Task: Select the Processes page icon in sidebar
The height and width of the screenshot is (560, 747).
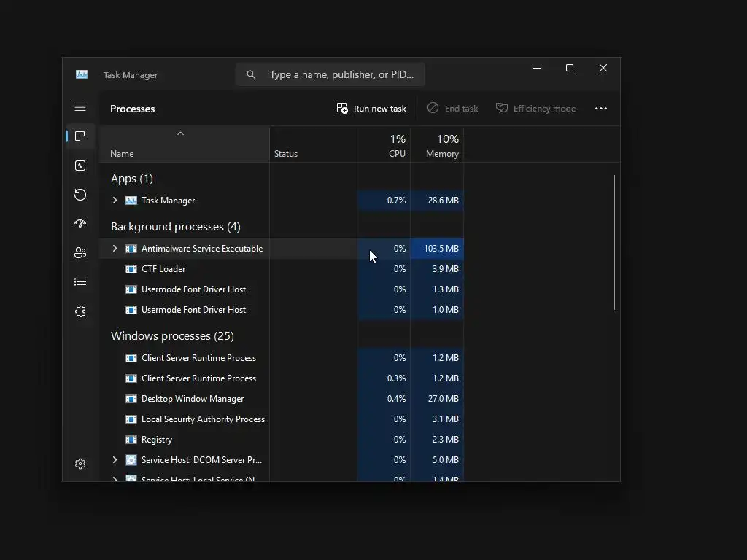Action: (x=80, y=136)
